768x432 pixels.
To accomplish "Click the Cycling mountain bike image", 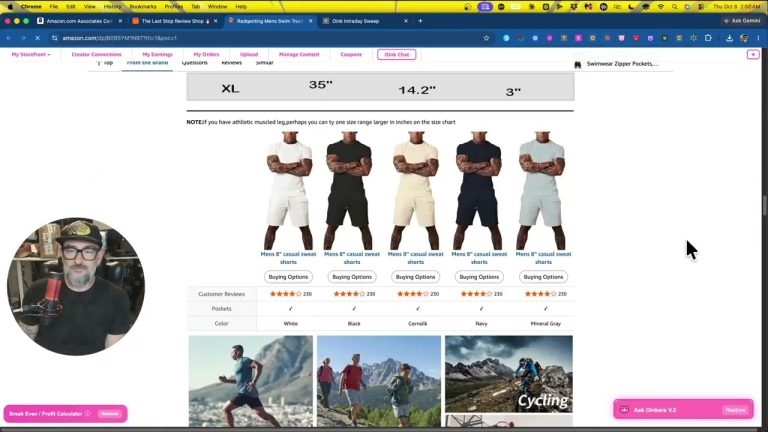I will point(508,374).
